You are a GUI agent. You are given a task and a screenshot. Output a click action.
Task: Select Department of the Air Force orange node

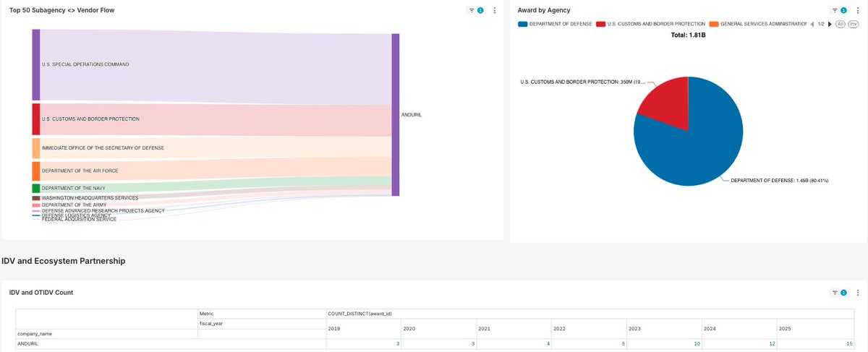tap(36, 171)
